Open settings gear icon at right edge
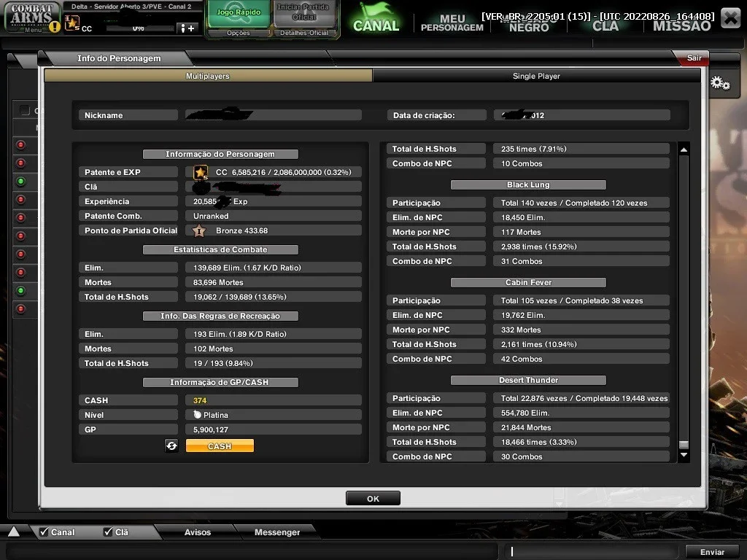Viewport: 747px width, 560px height. coord(720,83)
